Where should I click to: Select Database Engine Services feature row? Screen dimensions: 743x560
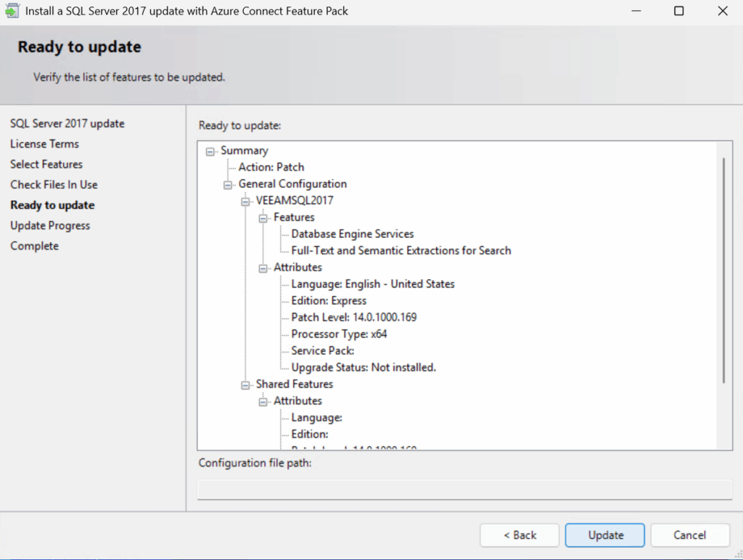[x=353, y=234]
